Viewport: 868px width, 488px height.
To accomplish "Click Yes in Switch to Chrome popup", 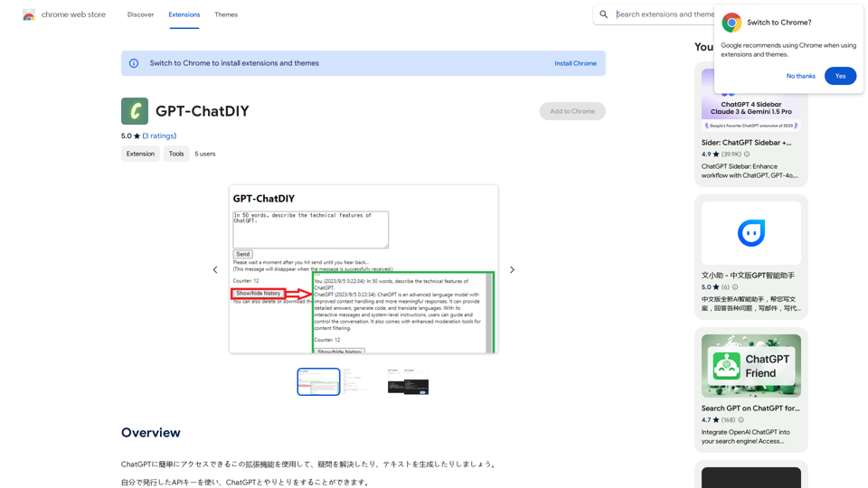I will tap(840, 76).
